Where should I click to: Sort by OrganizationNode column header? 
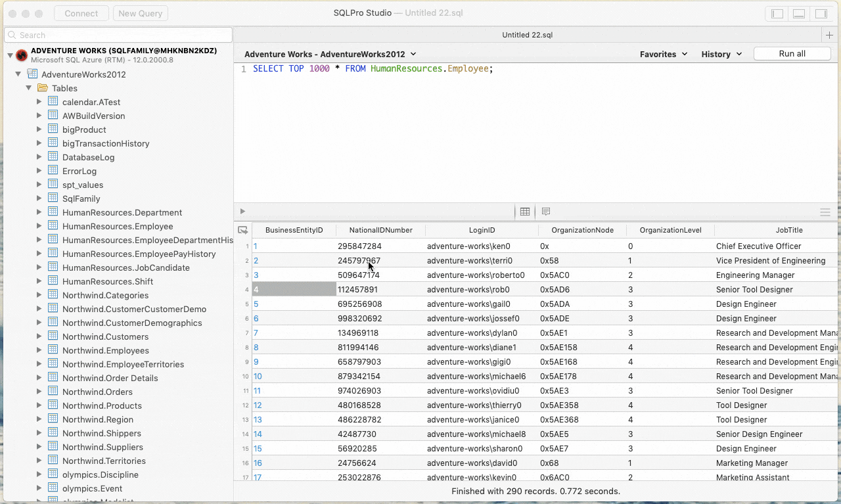click(x=582, y=230)
